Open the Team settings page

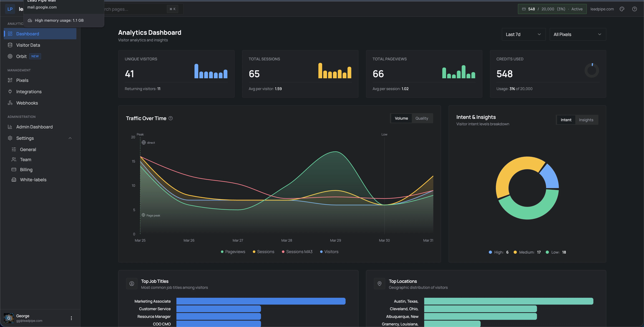[x=25, y=159]
